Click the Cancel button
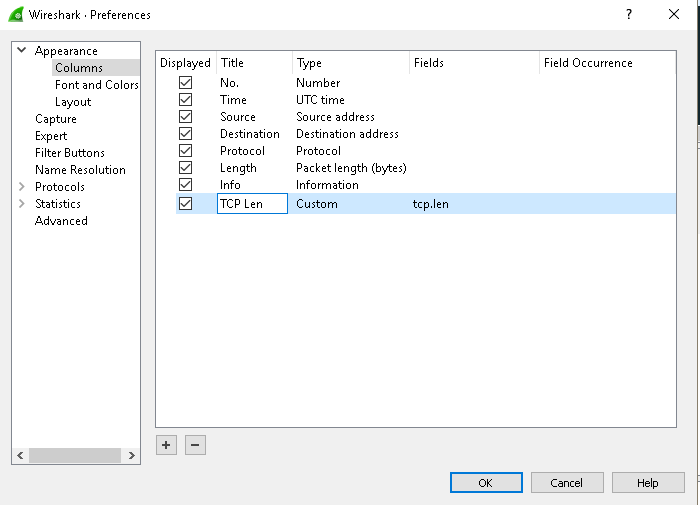This screenshot has height=505, width=700. [567, 483]
